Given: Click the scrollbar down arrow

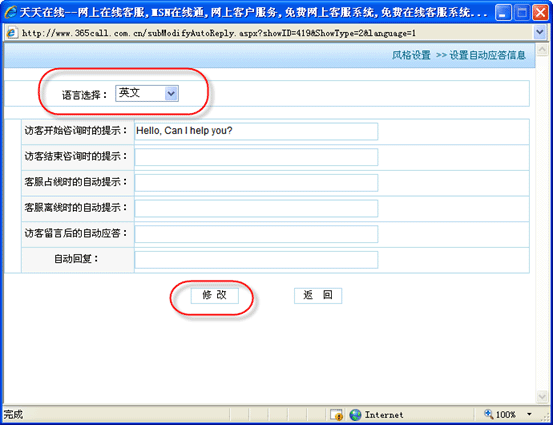Looking at the screenshot, I should click(x=542, y=396).
